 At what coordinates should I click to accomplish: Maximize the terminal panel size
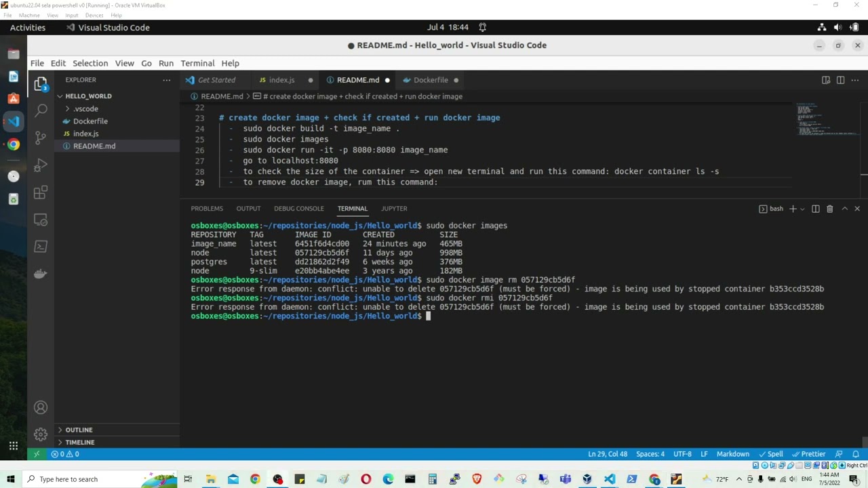(x=844, y=209)
